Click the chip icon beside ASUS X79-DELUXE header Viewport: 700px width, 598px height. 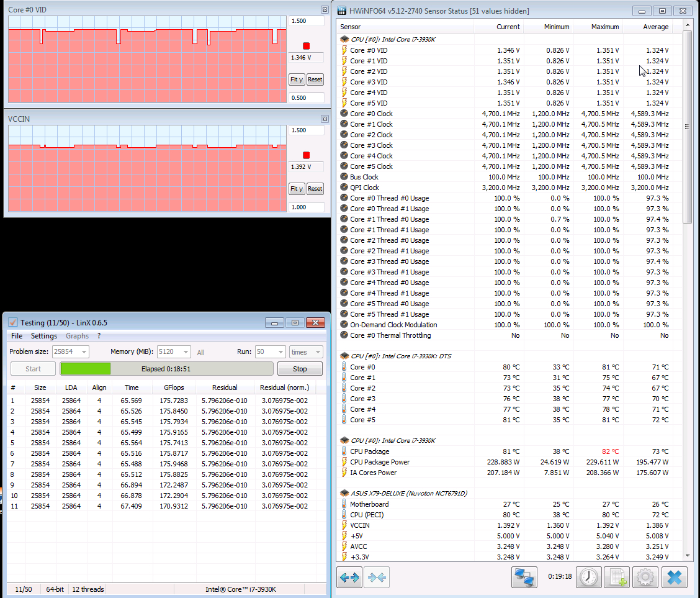click(x=344, y=493)
